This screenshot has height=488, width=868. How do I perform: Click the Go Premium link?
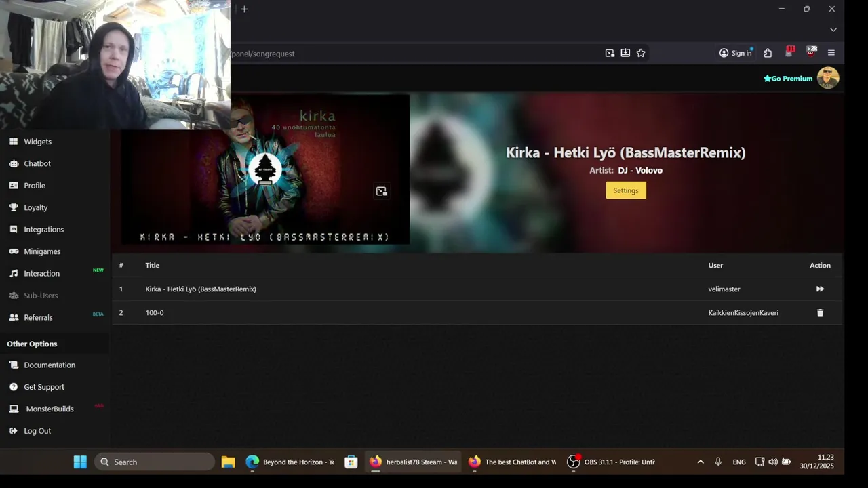tap(788, 79)
